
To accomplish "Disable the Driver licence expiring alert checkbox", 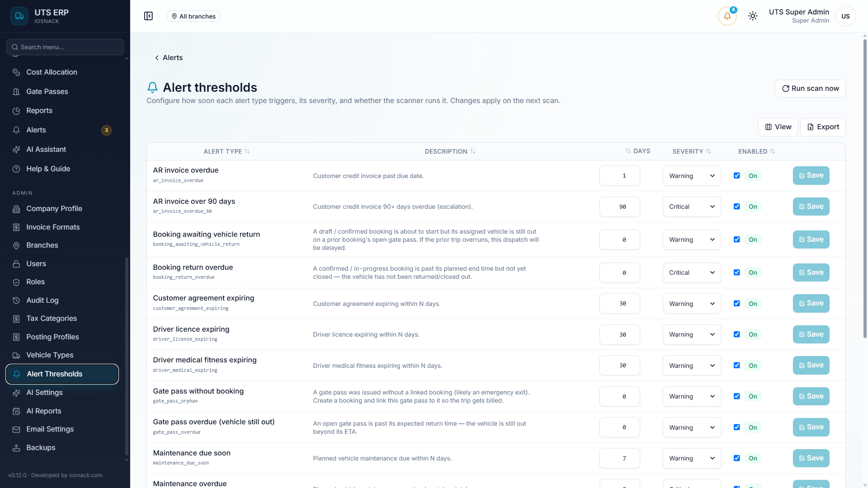I will (x=736, y=334).
